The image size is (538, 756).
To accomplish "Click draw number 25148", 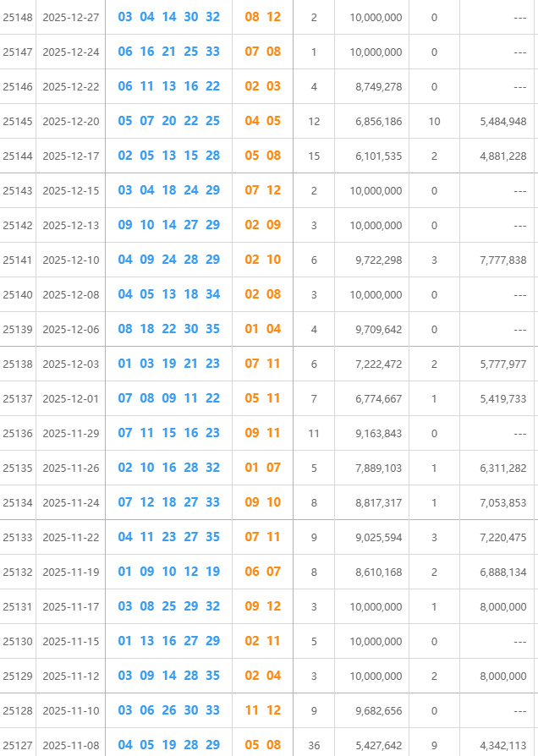I will [18, 17].
